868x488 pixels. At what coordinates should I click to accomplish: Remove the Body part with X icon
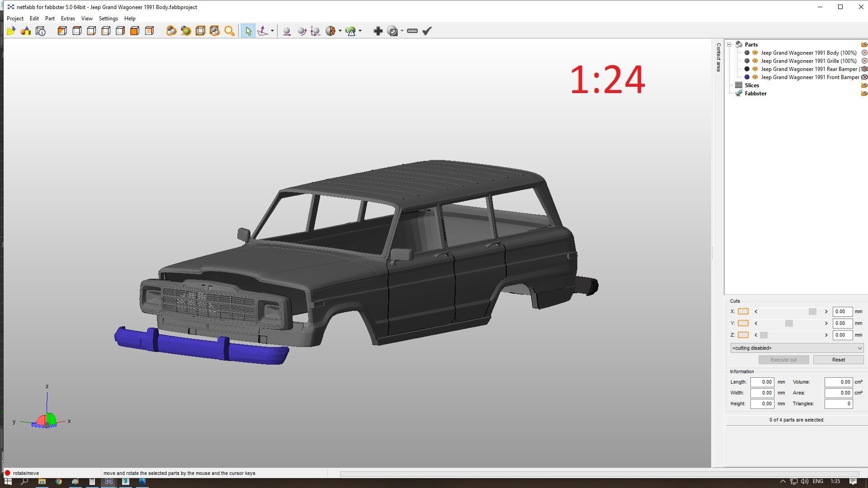[x=864, y=53]
